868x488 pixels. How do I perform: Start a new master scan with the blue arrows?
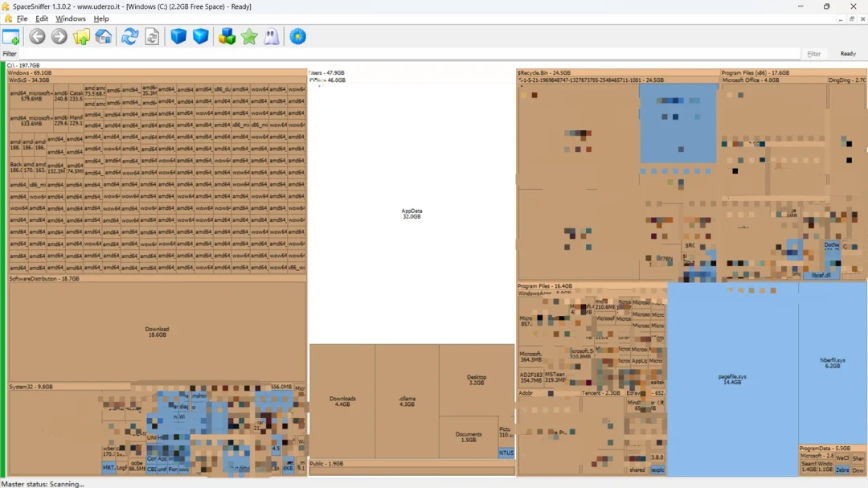pyautogui.click(x=129, y=37)
